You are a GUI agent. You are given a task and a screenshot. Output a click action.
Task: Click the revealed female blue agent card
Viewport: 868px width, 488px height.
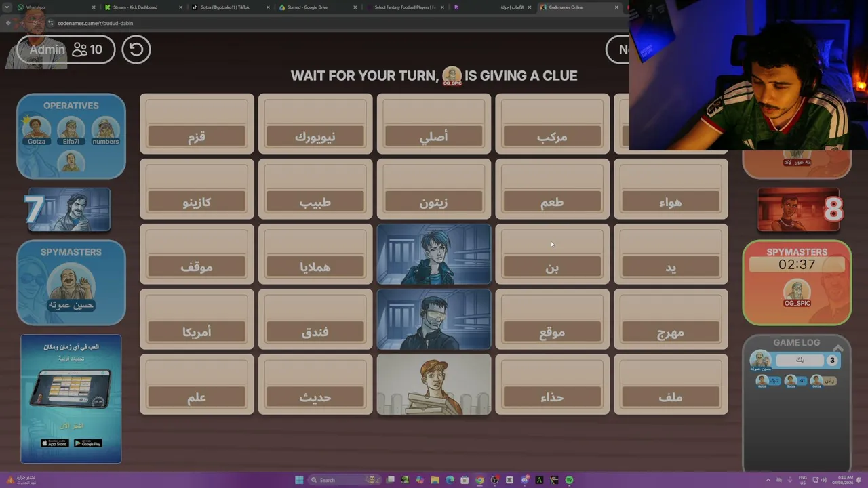(434, 254)
